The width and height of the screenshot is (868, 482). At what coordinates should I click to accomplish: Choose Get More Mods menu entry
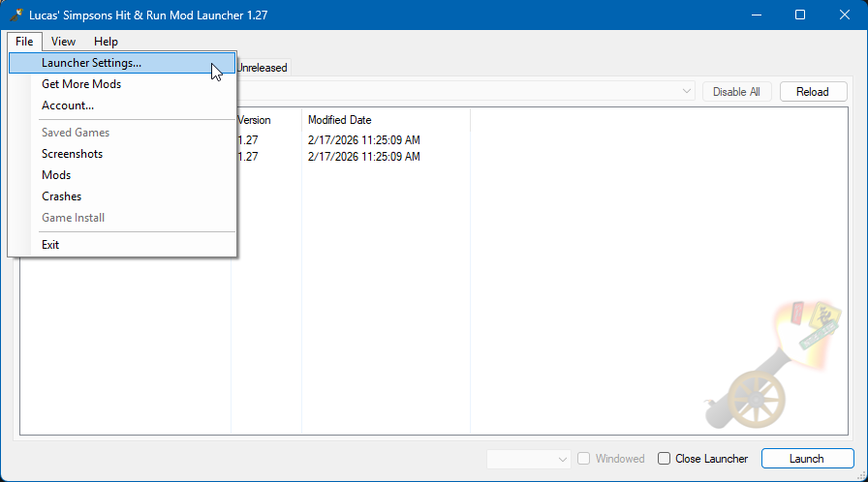click(122, 84)
